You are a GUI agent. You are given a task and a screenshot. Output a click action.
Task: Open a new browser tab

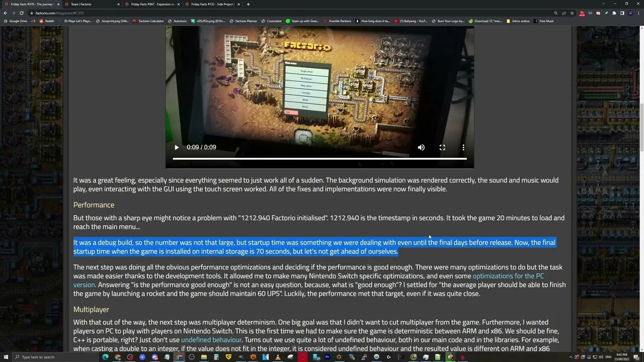point(248,4)
